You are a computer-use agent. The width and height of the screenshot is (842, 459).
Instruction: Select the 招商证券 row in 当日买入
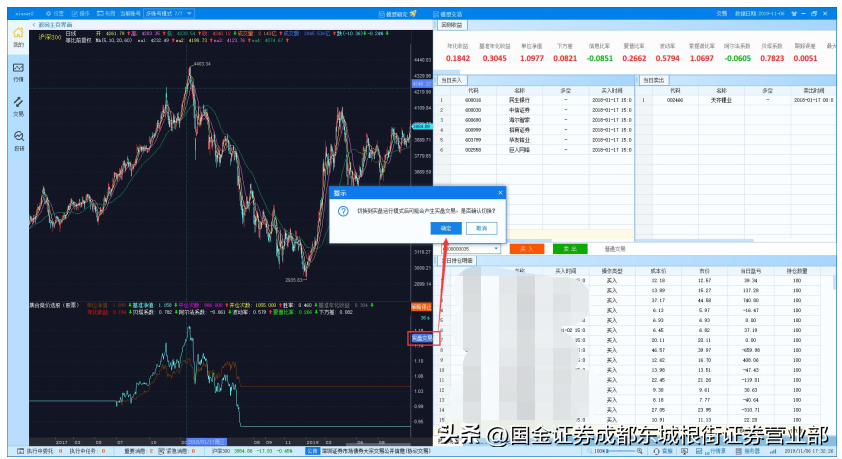tap(535, 130)
